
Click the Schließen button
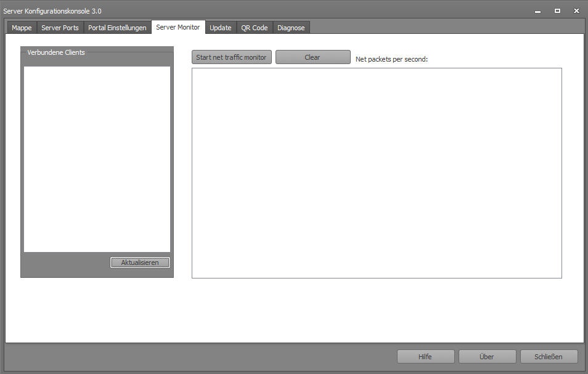549,356
